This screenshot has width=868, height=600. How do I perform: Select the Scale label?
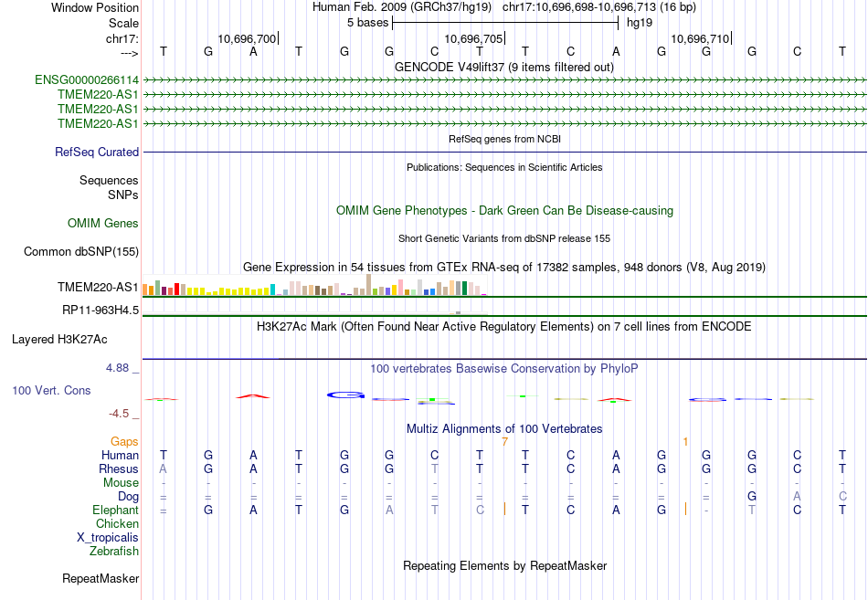tap(124, 23)
